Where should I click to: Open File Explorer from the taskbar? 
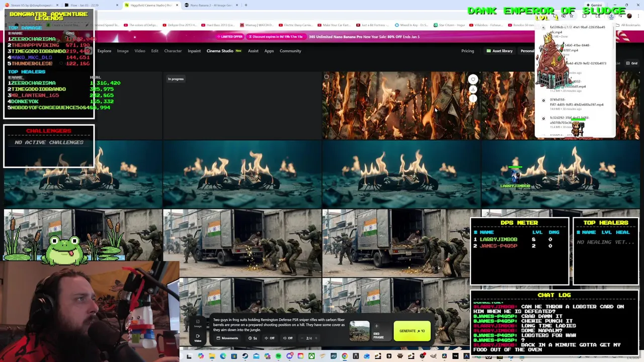pos(211,356)
